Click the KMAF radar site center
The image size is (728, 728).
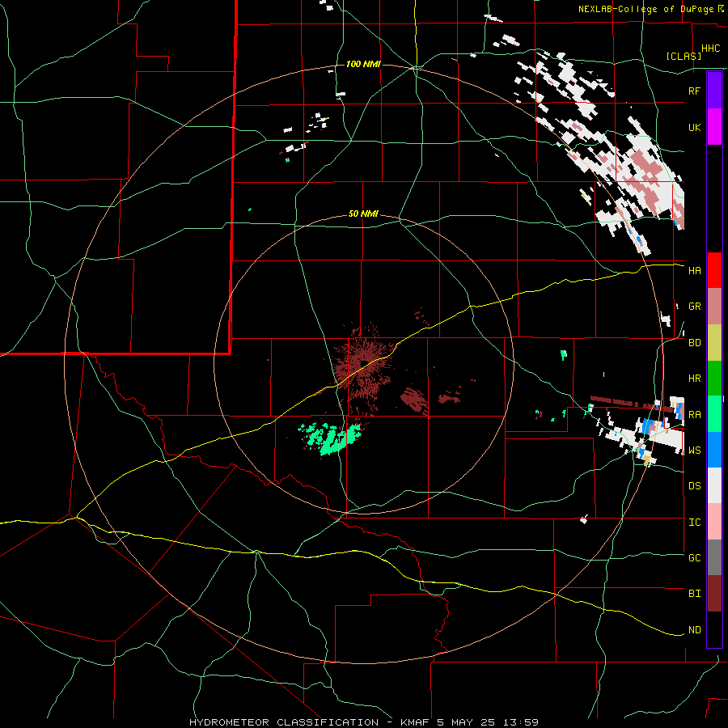coord(363,363)
